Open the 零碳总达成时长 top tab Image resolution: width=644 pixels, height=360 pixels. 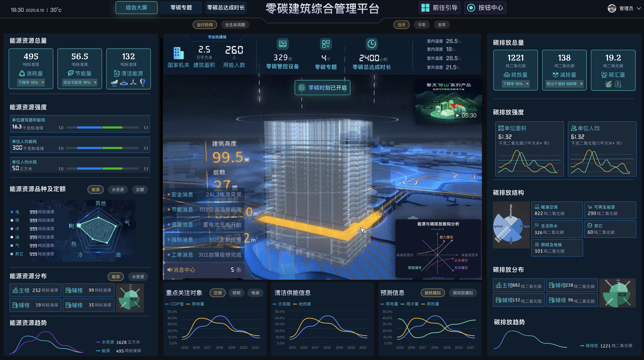coord(226,8)
